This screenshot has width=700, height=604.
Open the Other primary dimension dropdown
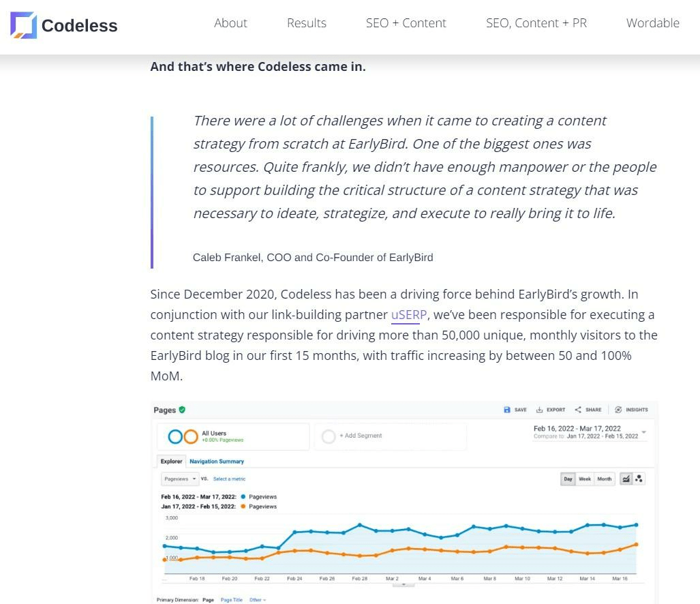click(x=257, y=600)
